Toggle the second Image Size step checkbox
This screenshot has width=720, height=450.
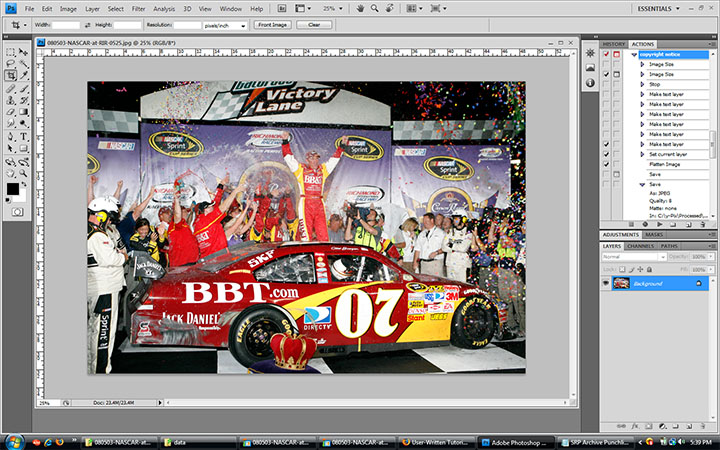click(x=606, y=74)
